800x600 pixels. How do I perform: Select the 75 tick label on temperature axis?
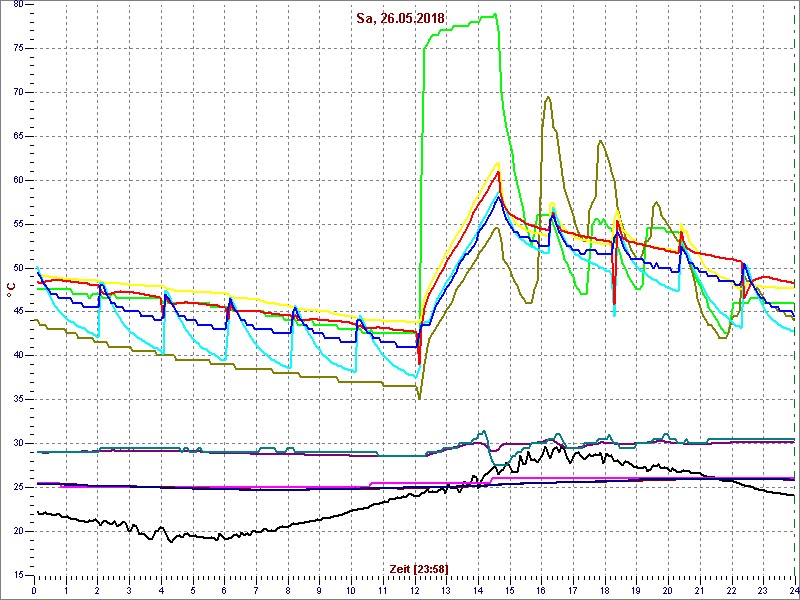[x=18, y=48]
